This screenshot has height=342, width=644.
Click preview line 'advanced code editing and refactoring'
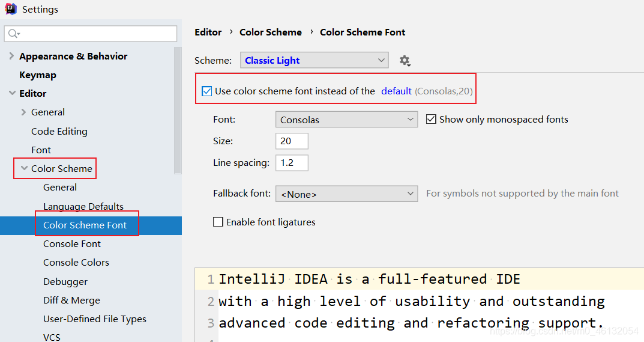tap(411, 323)
